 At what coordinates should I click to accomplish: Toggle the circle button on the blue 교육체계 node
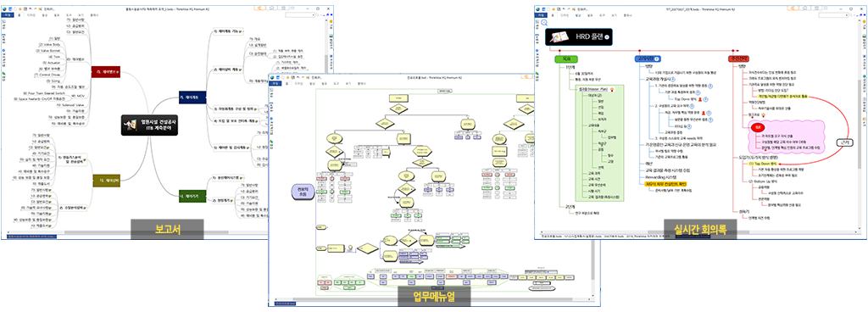(x=657, y=58)
